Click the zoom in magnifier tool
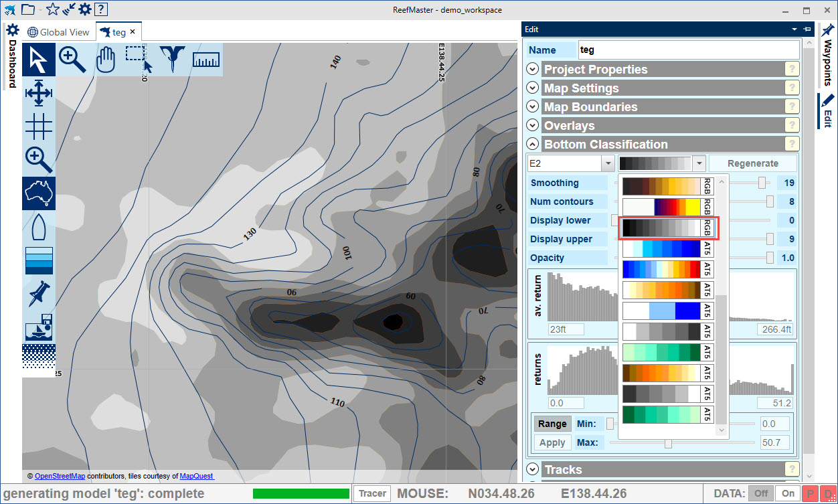 [x=72, y=60]
